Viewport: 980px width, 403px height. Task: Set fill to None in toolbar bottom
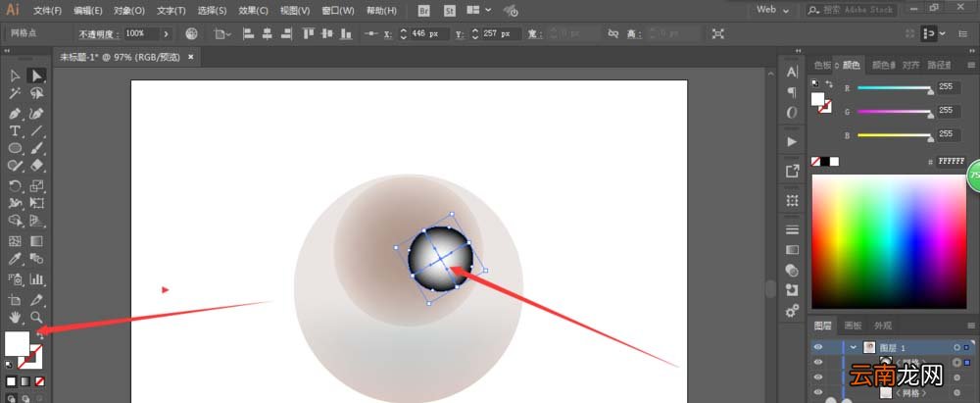click(x=40, y=381)
